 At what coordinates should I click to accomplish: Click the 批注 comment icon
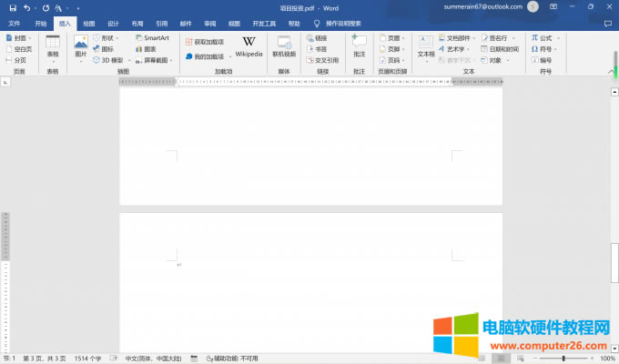tap(359, 45)
